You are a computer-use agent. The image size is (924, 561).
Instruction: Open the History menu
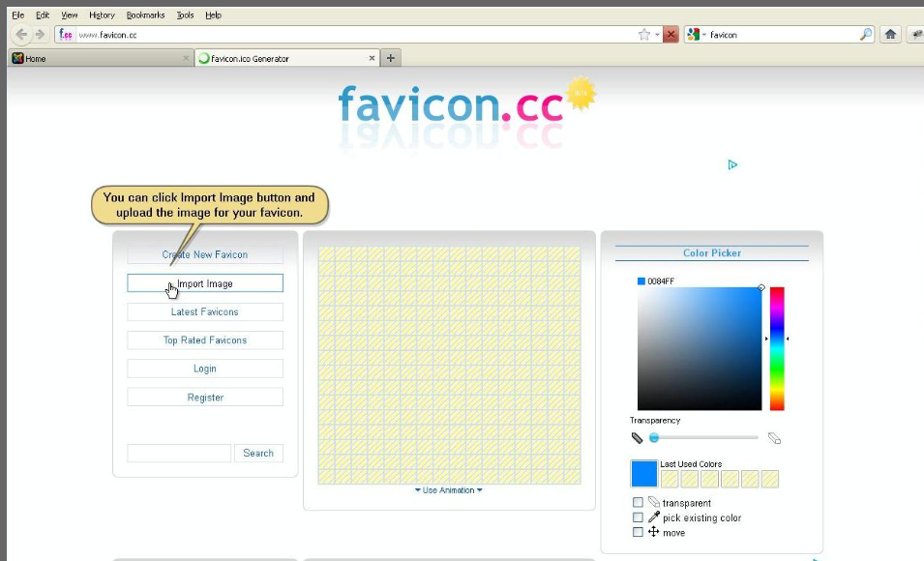(x=102, y=15)
